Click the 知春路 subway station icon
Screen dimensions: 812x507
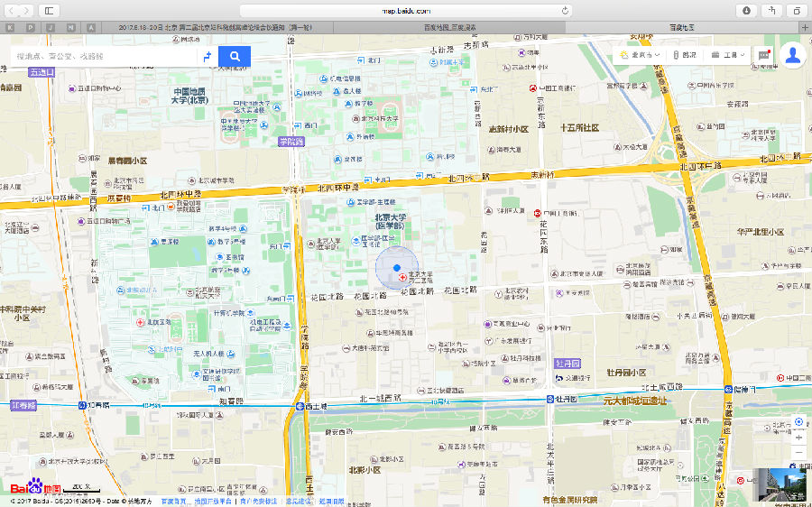coord(82,405)
